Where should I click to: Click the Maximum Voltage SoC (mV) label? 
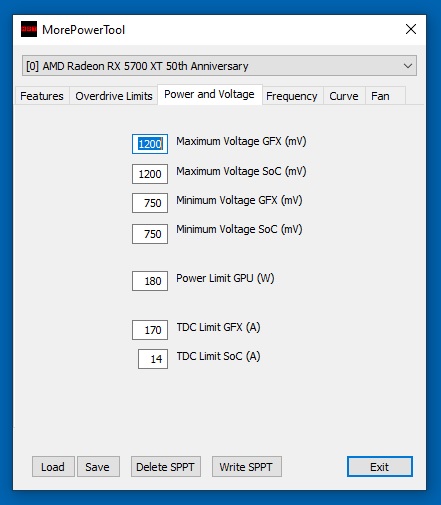[241, 171]
